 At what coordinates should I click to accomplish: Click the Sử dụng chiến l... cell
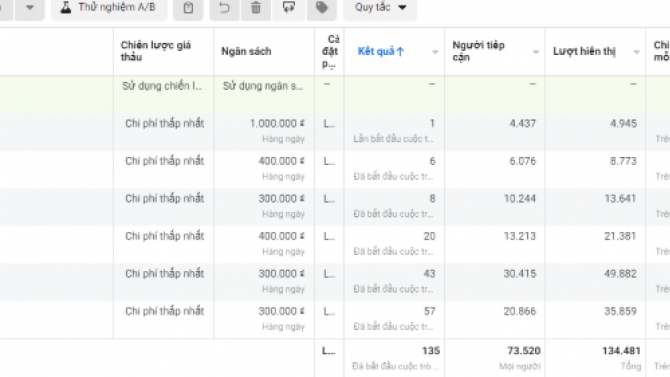click(x=162, y=86)
